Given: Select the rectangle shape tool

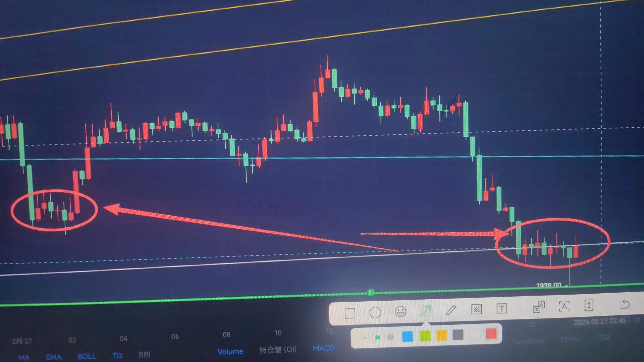Looking at the screenshot, I should (x=350, y=313).
